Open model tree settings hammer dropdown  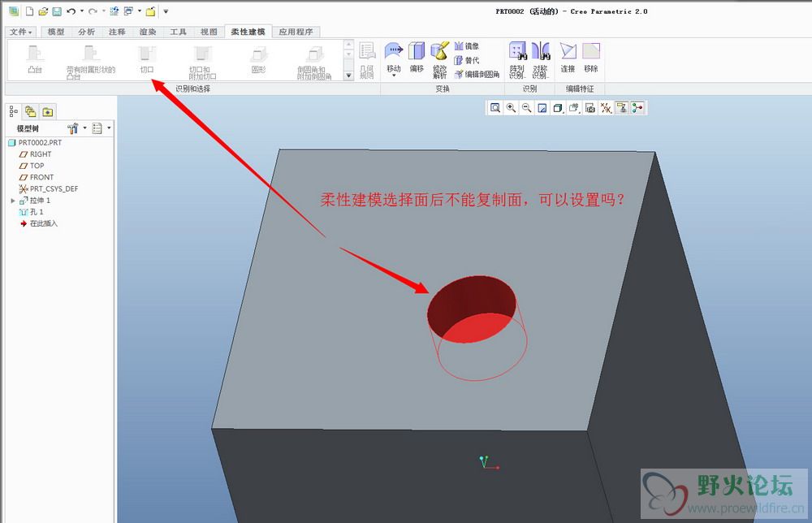pos(76,128)
